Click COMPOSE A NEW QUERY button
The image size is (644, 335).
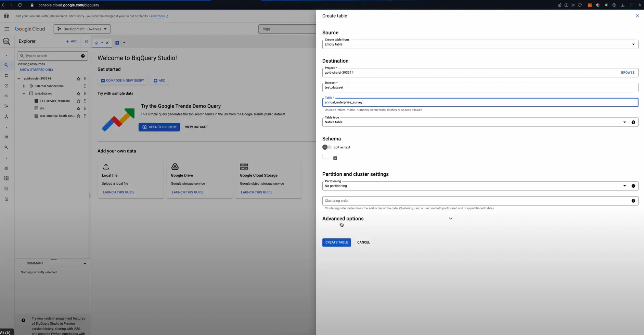[x=123, y=80]
